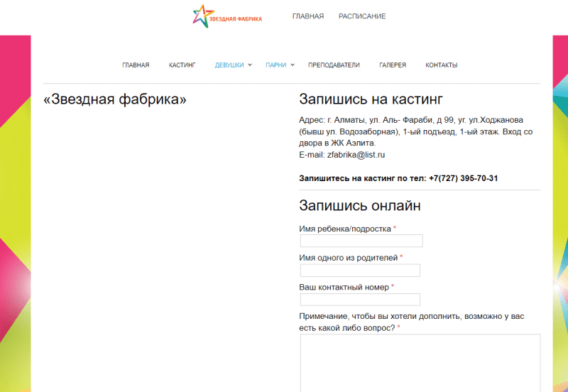Click the phone number +7(727) 395-70-31
The width and height of the screenshot is (568, 392).
464,178
